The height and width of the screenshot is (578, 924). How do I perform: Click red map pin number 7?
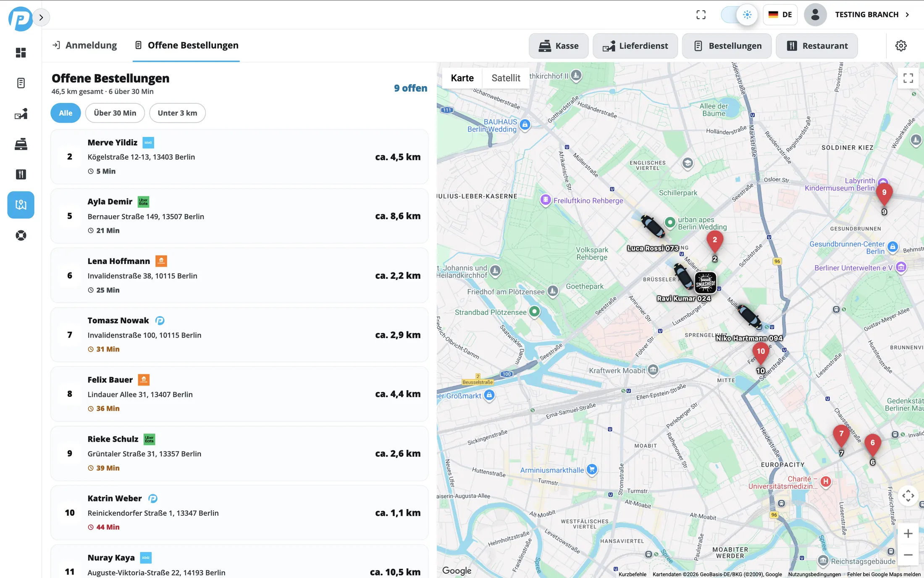pos(841,435)
